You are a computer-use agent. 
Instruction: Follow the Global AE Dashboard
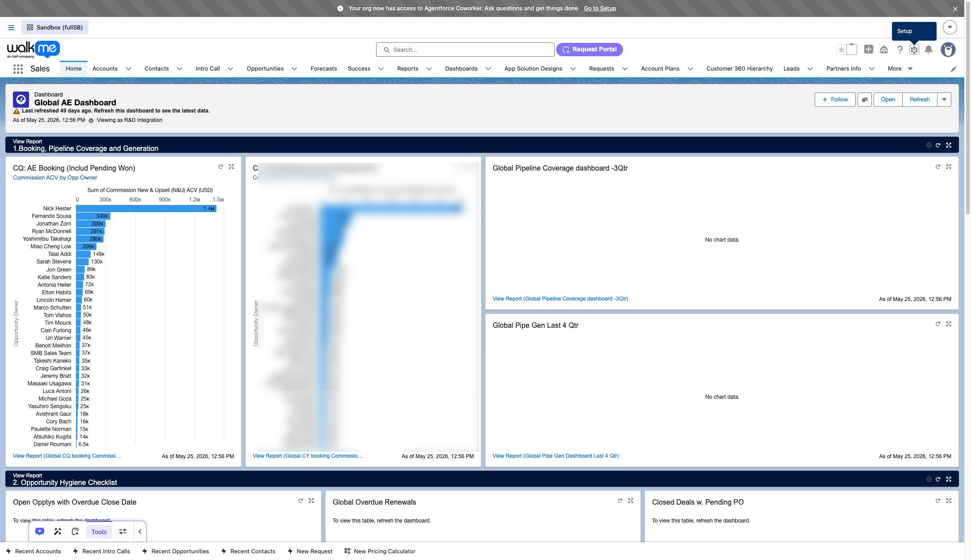835,100
